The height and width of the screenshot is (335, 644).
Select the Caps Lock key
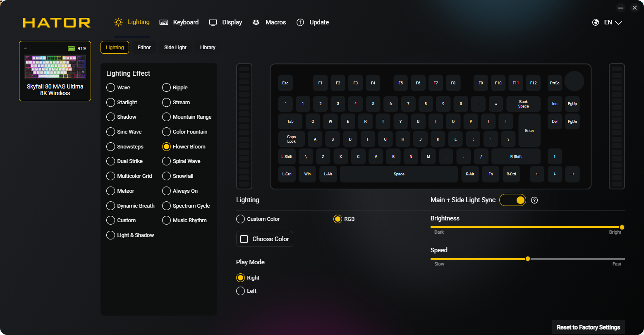pyautogui.click(x=292, y=139)
